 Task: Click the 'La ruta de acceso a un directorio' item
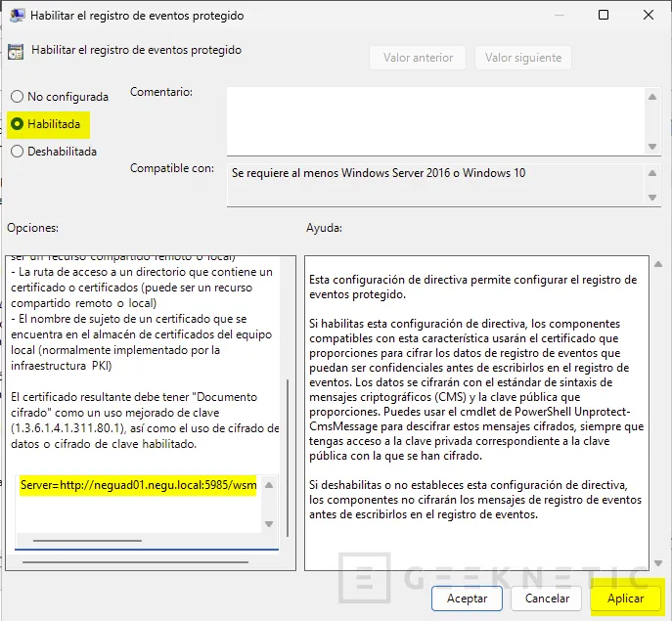click(x=142, y=288)
